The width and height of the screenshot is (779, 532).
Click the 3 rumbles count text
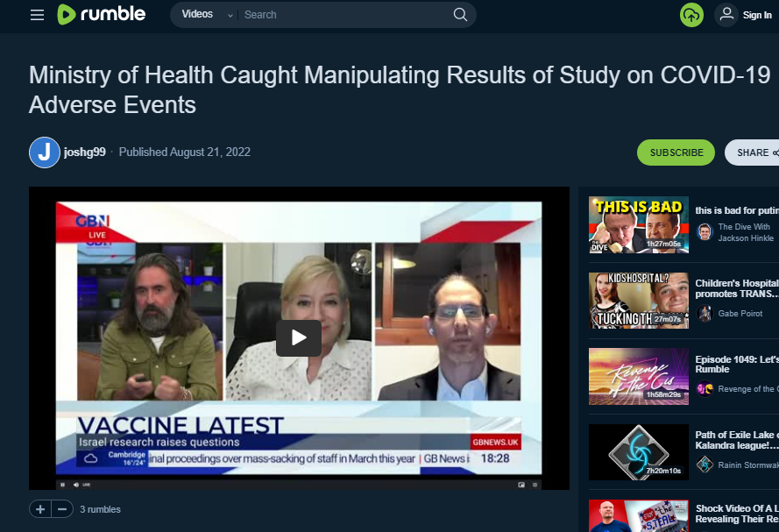(101, 509)
